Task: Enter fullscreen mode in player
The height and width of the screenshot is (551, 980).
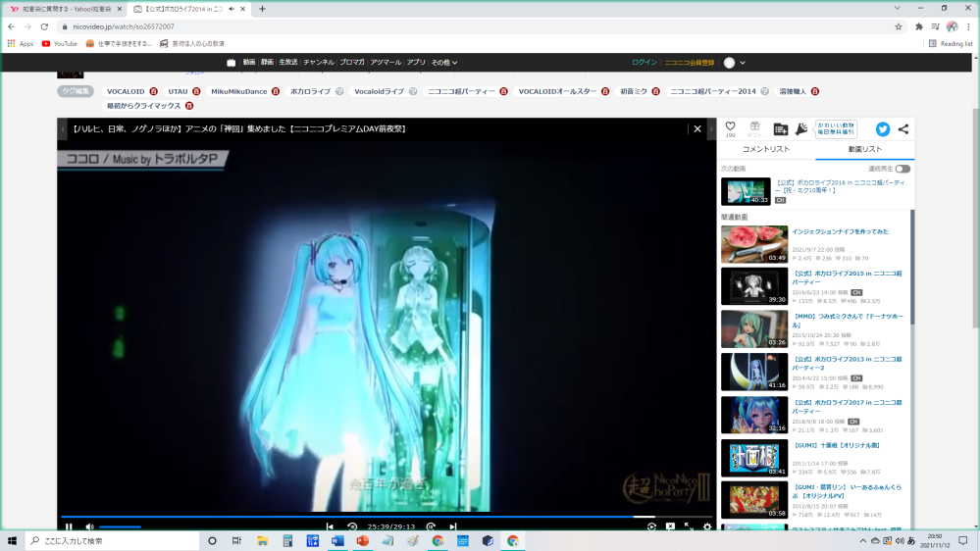Action: point(689,526)
